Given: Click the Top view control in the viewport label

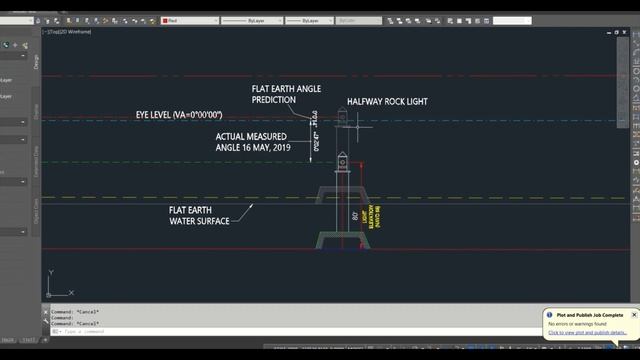Looking at the screenshot, I should click(54, 31).
